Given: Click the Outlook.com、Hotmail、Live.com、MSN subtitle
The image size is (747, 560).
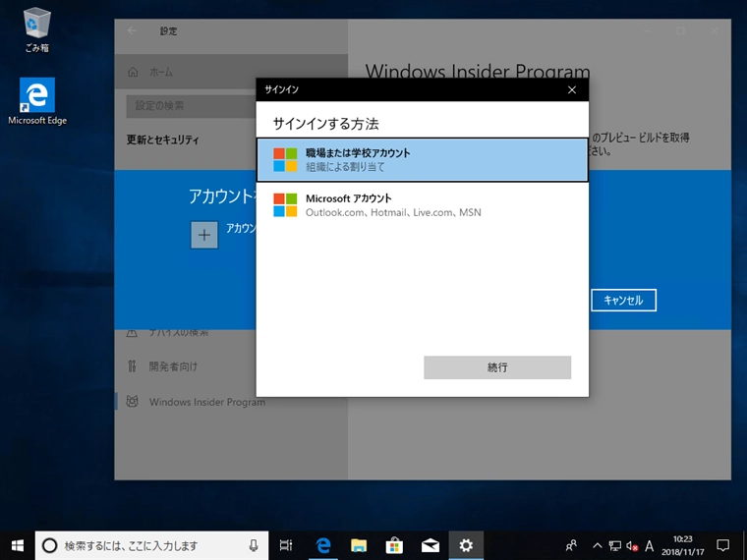Looking at the screenshot, I should click(x=393, y=212).
